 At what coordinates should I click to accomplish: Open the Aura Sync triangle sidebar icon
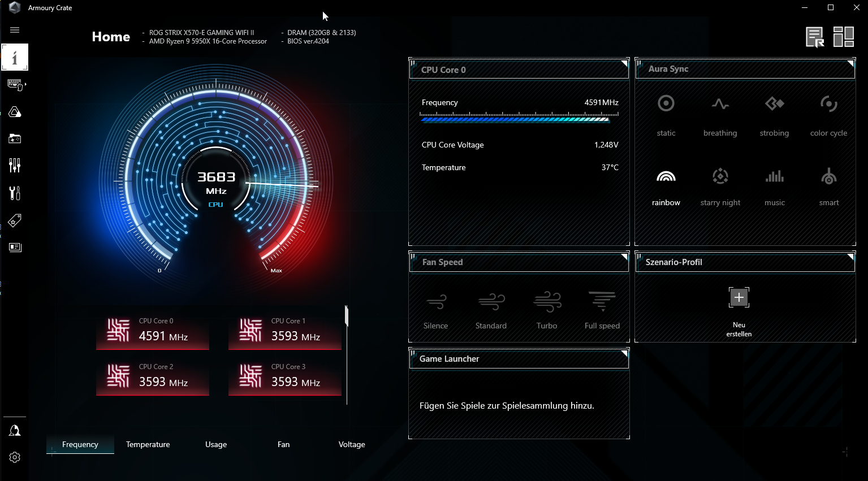coord(15,112)
